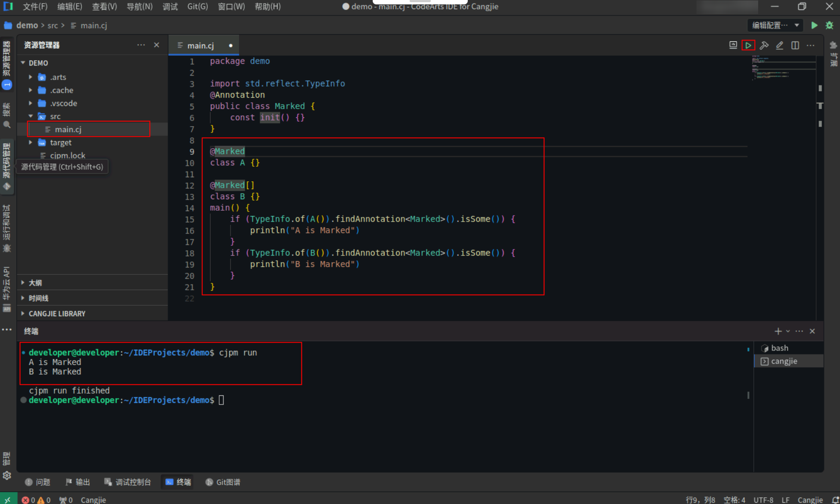This screenshot has height=504, width=840.
Task: Expand the target folder
Action: click(30, 142)
